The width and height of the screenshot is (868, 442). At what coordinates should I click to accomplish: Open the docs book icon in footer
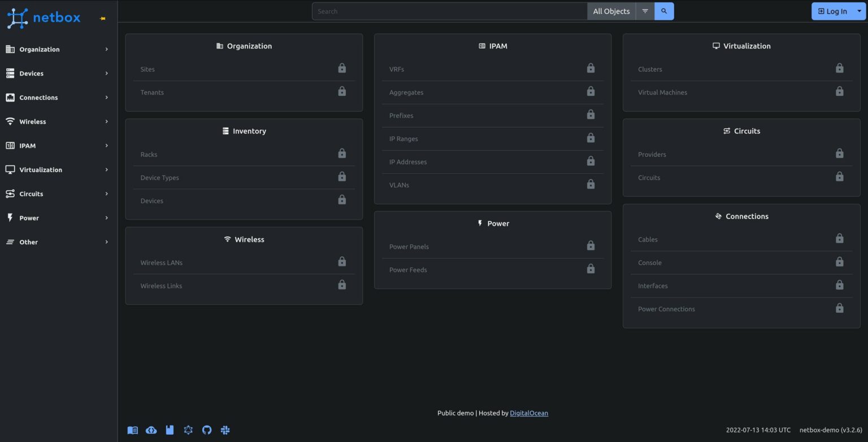point(132,430)
